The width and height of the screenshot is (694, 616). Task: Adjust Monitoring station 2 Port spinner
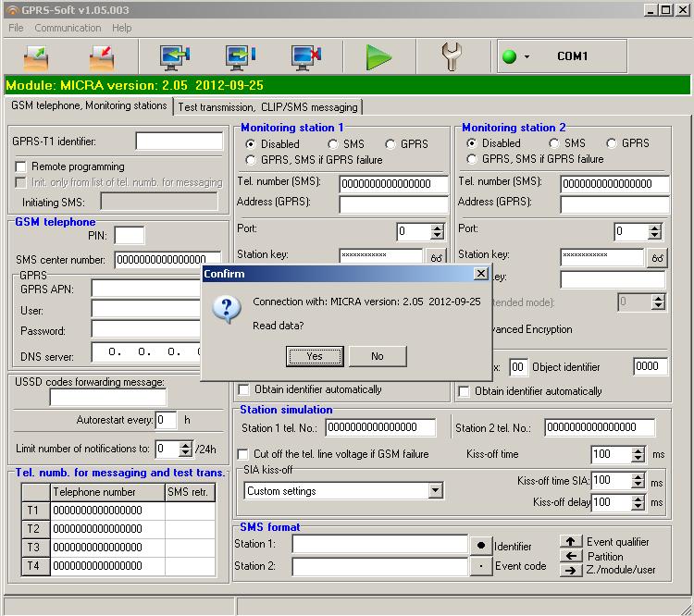click(654, 231)
